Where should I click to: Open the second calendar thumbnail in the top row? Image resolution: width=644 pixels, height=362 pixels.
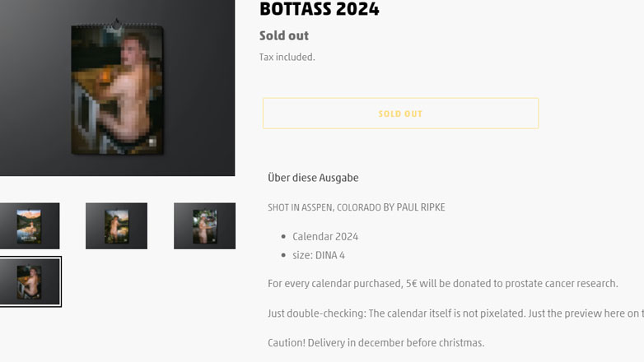[x=116, y=225]
